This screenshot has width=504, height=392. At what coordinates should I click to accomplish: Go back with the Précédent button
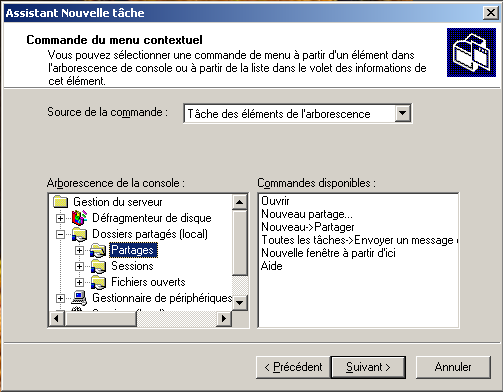point(293,367)
